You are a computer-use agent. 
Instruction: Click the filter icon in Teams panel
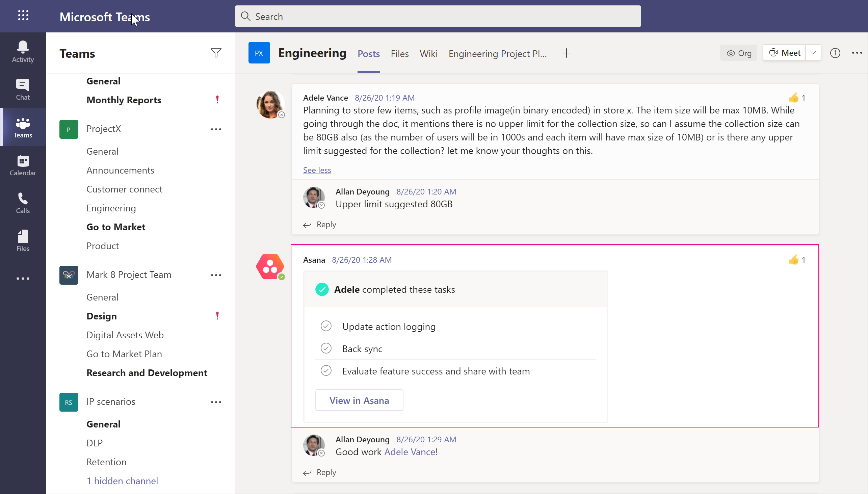click(216, 53)
